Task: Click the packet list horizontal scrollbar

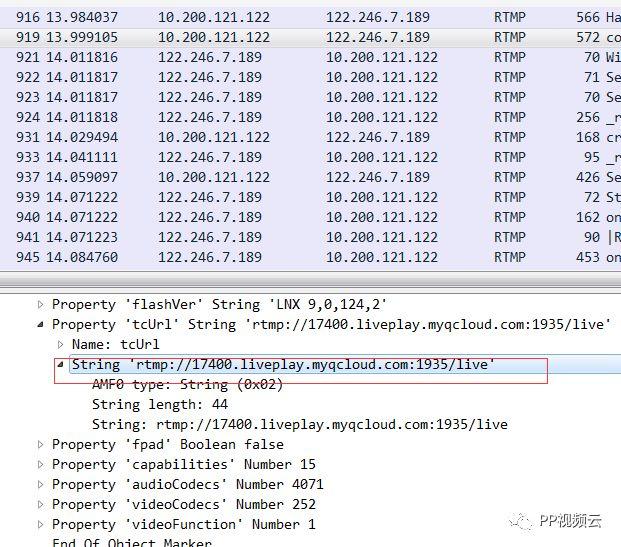Action: pyautogui.click(x=310, y=278)
